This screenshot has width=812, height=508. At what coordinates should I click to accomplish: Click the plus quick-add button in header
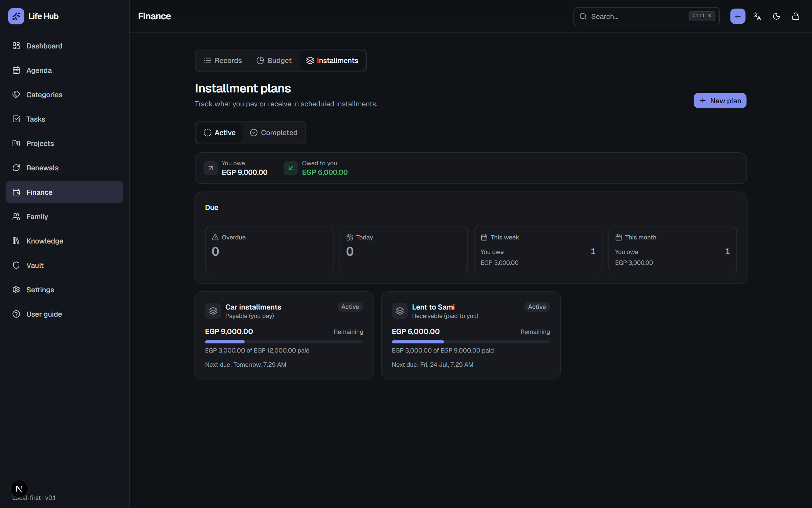pos(738,16)
